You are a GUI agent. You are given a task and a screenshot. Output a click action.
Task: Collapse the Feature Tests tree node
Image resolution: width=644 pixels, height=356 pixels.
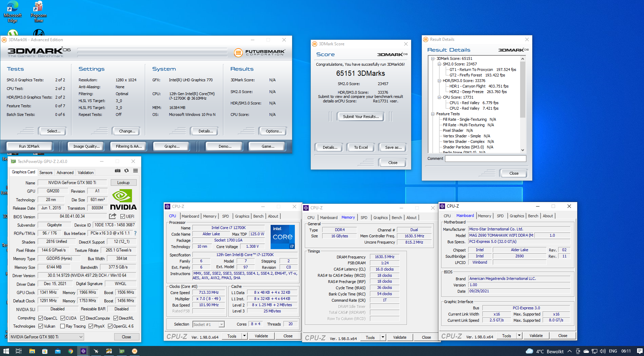[x=433, y=114]
